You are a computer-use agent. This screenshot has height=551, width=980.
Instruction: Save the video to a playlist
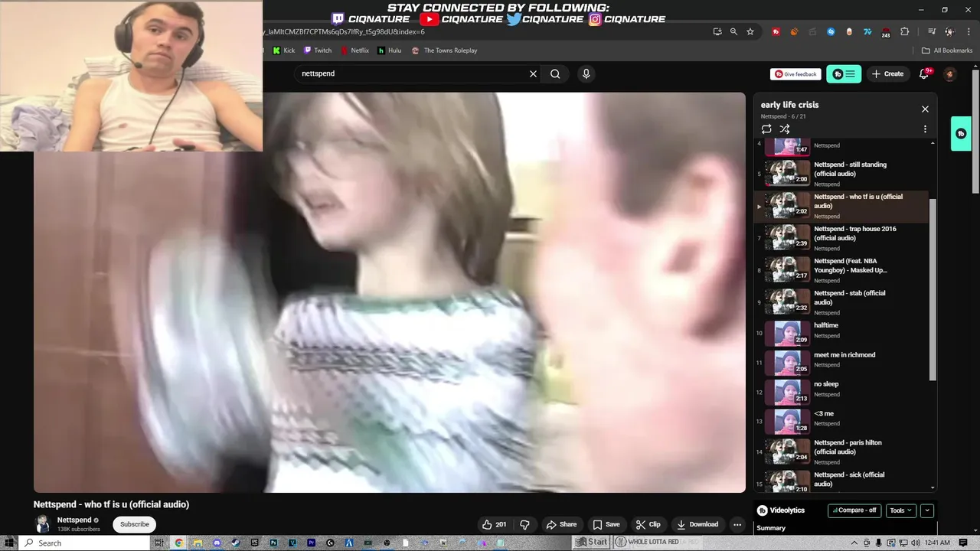(606, 524)
